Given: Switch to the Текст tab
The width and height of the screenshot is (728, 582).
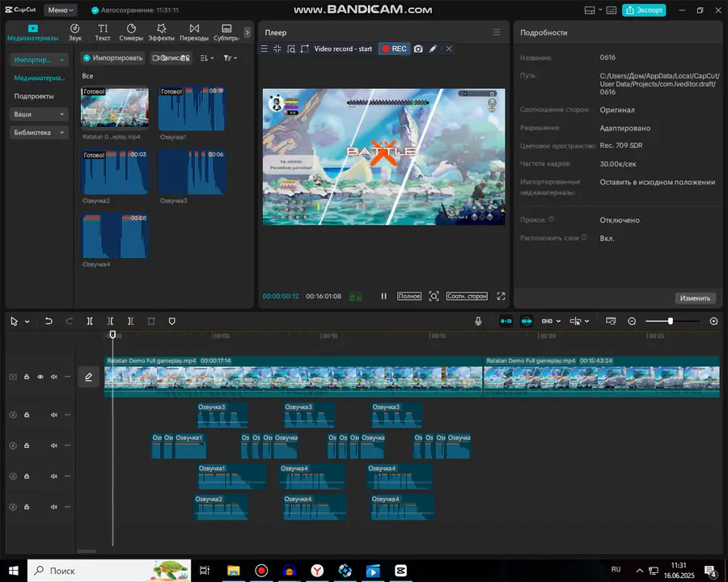Looking at the screenshot, I should [x=103, y=32].
